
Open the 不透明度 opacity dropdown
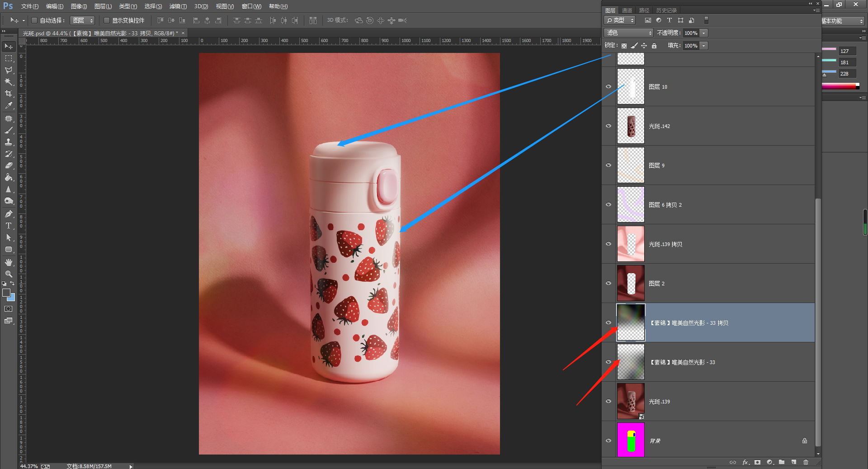[x=703, y=33]
